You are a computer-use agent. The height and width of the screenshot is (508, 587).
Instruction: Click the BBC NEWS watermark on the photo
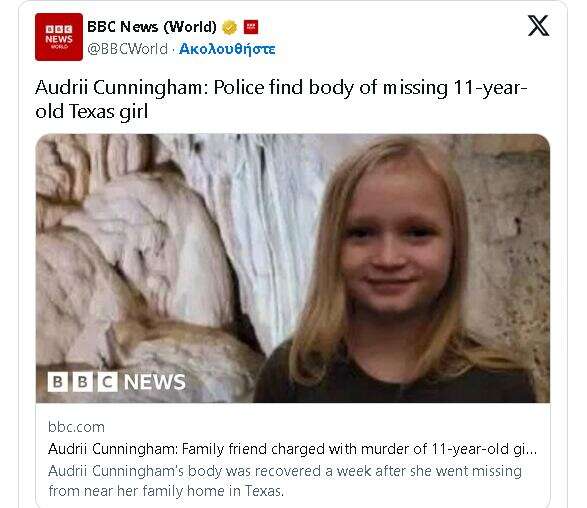click(x=116, y=382)
